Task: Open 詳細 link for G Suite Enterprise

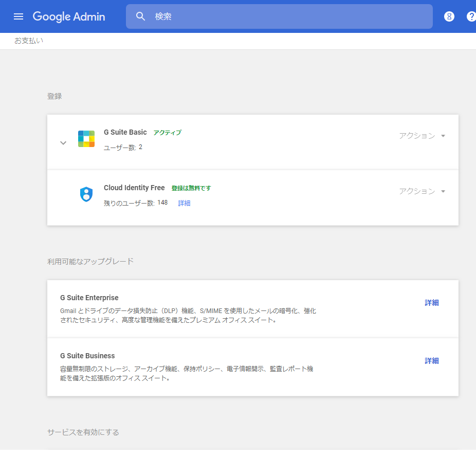Action: pos(432,303)
